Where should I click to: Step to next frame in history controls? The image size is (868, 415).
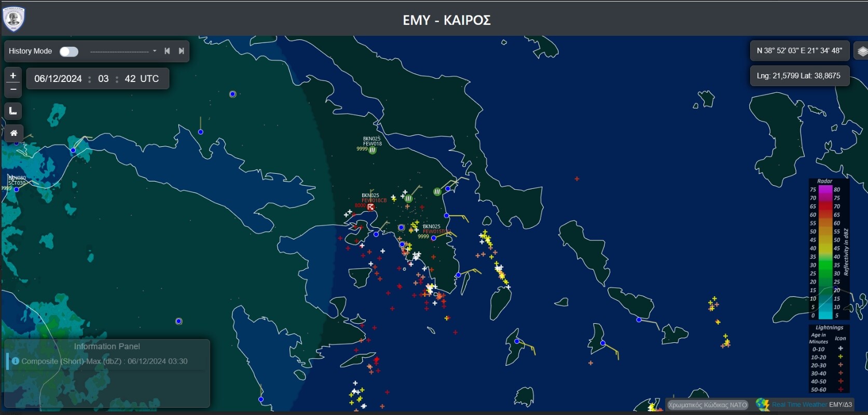click(181, 51)
